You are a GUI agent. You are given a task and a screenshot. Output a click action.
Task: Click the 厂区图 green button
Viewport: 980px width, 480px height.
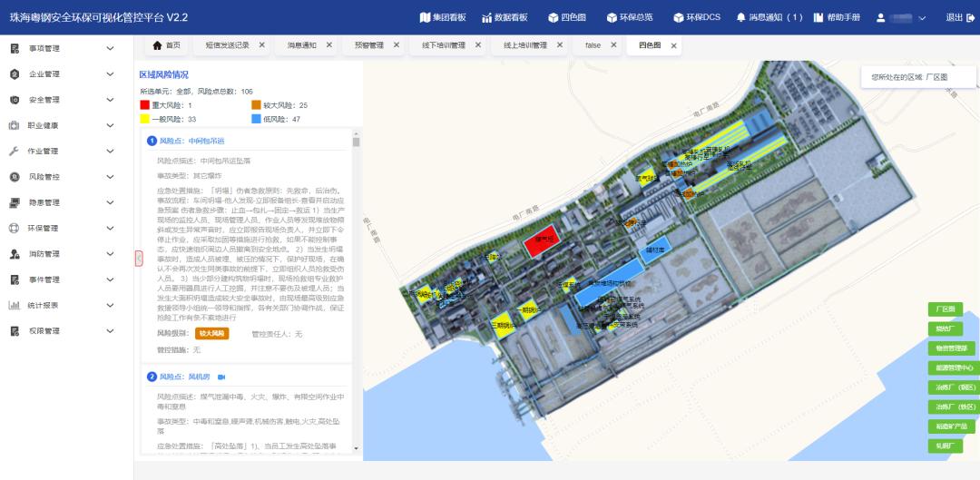(x=945, y=309)
